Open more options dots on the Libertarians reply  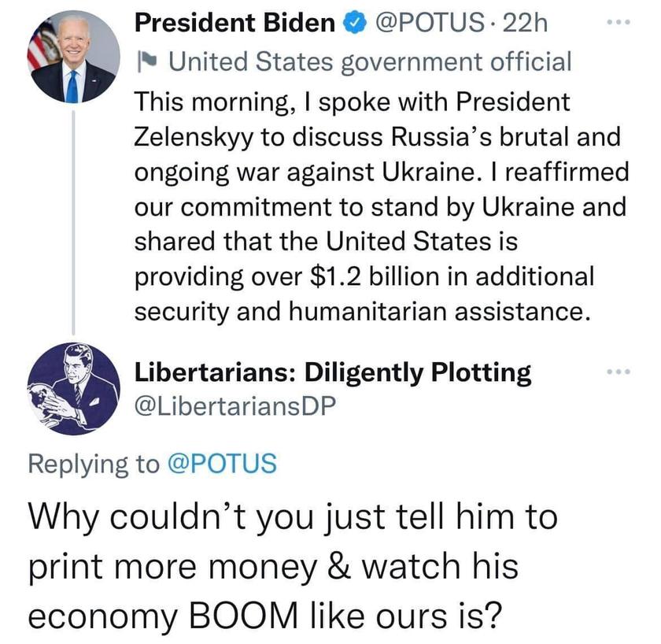tap(619, 372)
